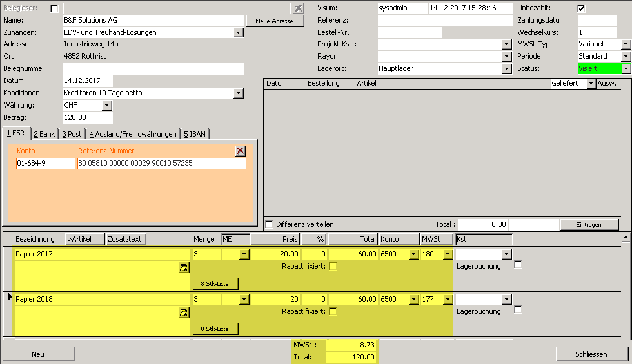Click the Eintragen button

pyautogui.click(x=589, y=225)
